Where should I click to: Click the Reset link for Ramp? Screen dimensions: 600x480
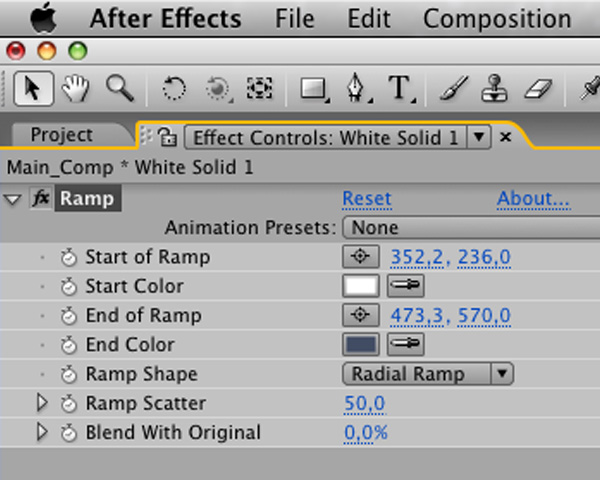[367, 199]
